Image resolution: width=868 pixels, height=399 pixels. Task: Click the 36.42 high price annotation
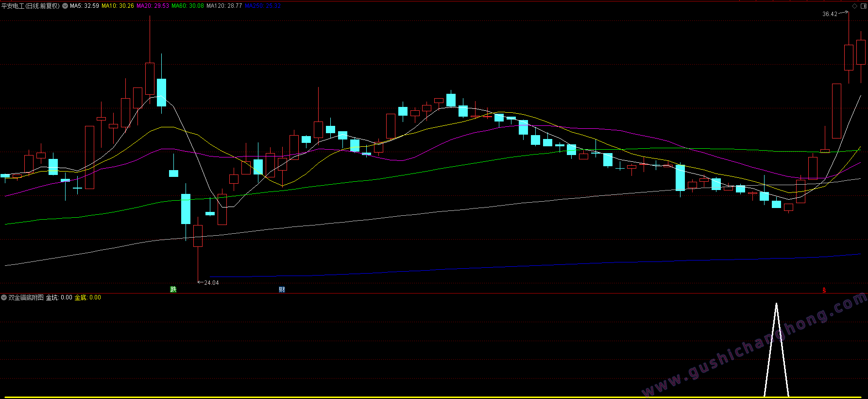[x=830, y=14]
